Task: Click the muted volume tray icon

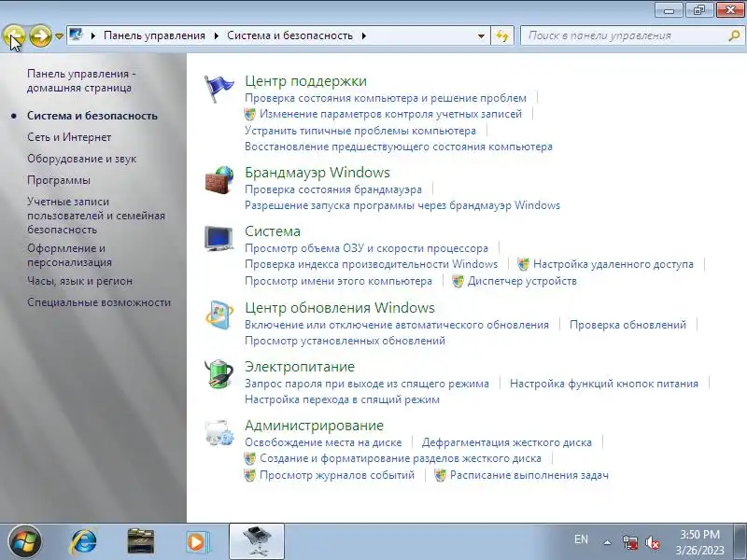Action: (652, 542)
